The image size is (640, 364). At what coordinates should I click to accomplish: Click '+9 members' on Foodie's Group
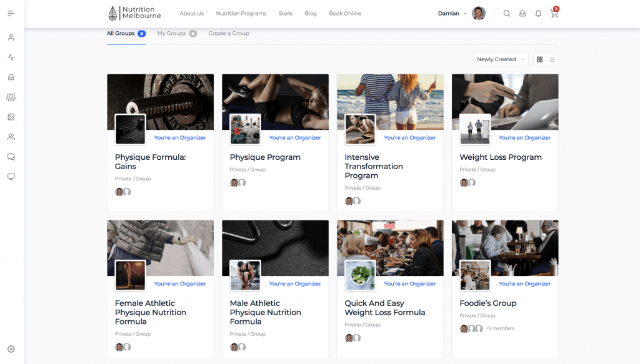(500, 328)
